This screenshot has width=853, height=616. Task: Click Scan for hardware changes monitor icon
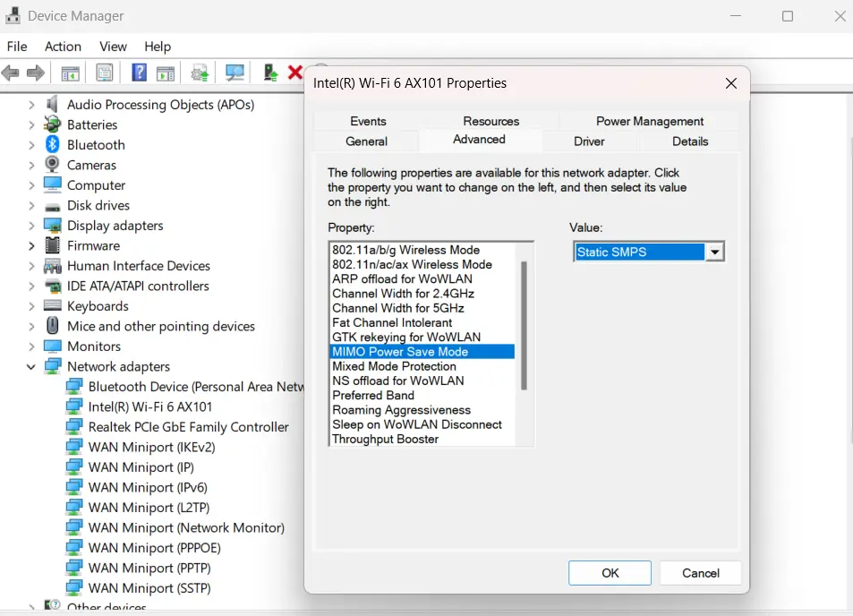[x=235, y=73]
